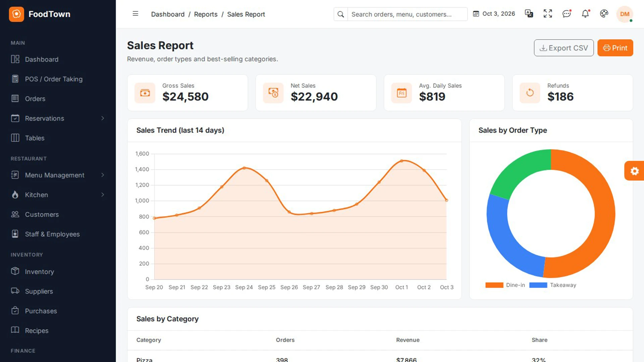Open the theme palette icon
Viewport: 644px width, 362px height.
(x=604, y=14)
